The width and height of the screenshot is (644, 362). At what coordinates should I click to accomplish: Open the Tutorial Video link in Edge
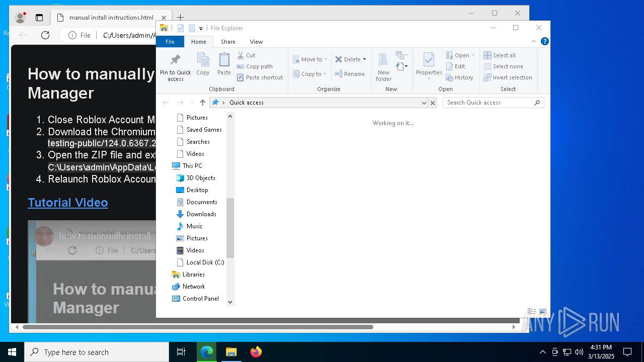(x=68, y=203)
